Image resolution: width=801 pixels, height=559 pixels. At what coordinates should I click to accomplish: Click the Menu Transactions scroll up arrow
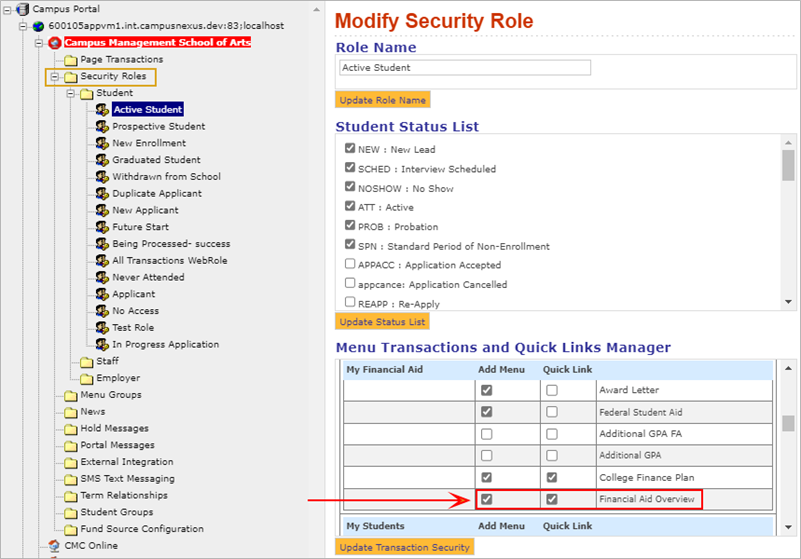point(788,368)
